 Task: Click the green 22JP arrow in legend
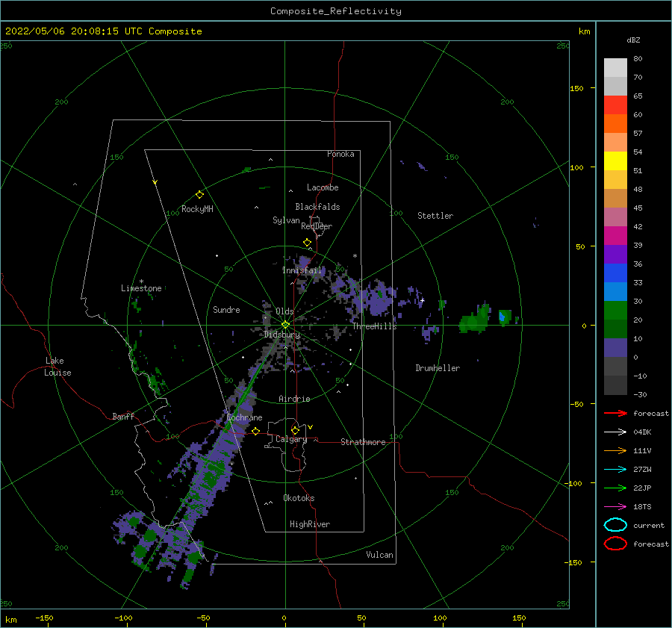615,488
